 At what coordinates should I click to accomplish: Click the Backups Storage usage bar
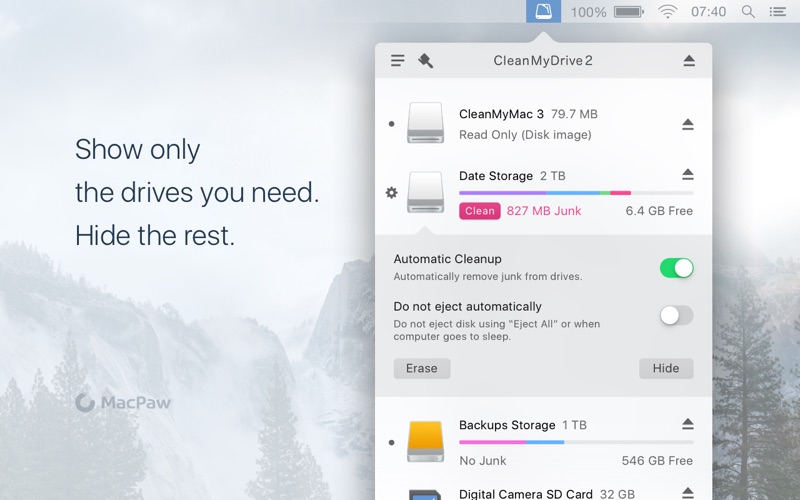click(x=576, y=442)
